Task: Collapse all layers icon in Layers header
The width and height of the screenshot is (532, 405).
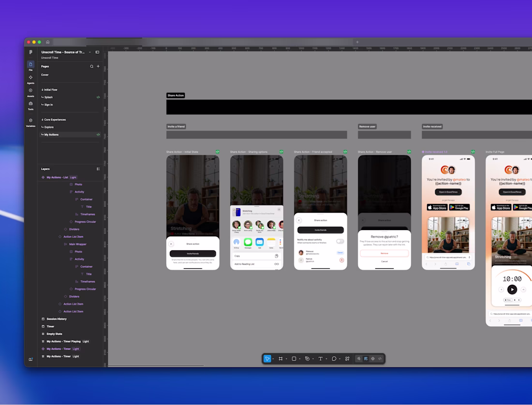Action: click(98, 169)
